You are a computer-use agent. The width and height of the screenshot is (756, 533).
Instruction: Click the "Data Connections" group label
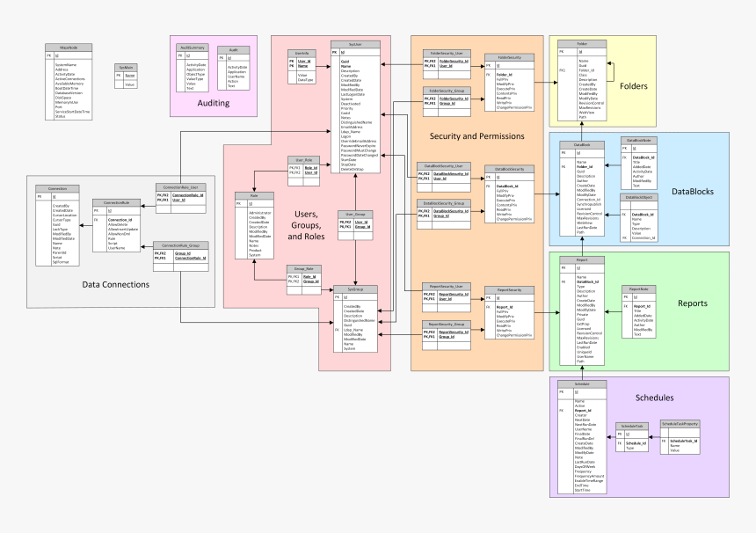pos(116,285)
